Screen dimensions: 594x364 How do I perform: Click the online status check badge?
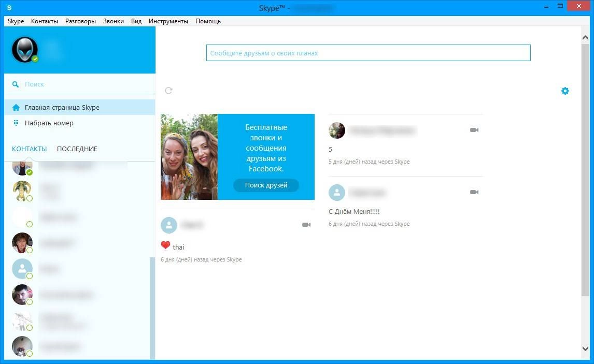(35, 59)
